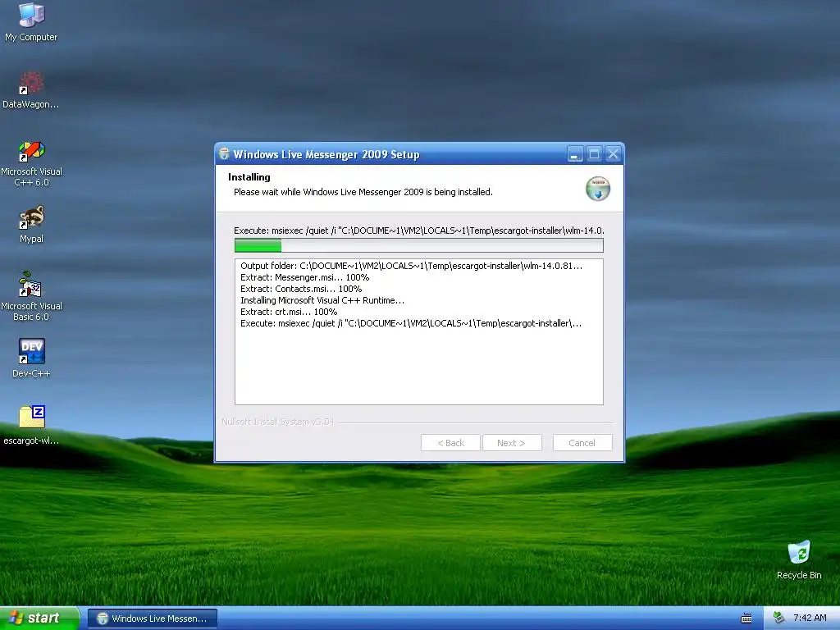Viewport: 840px width, 630px height.
Task: Click the on-screen keyboard tray icon
Action: tap(746, 619)
